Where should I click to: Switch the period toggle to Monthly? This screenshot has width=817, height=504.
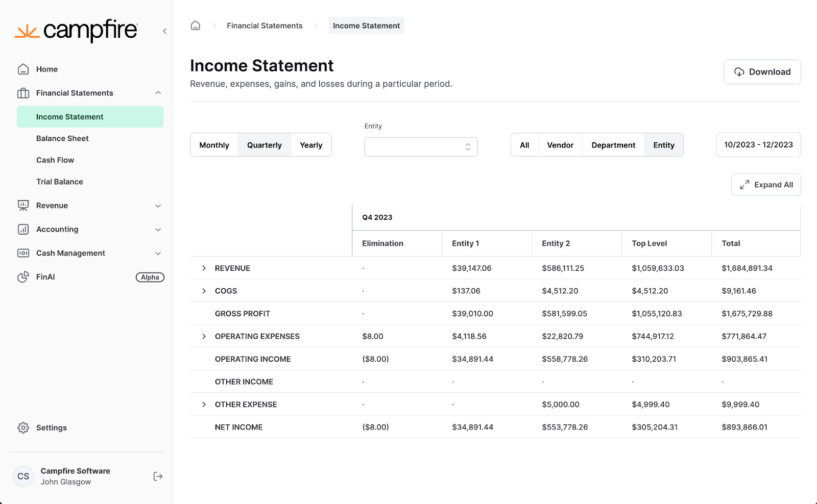click(214, 145)
